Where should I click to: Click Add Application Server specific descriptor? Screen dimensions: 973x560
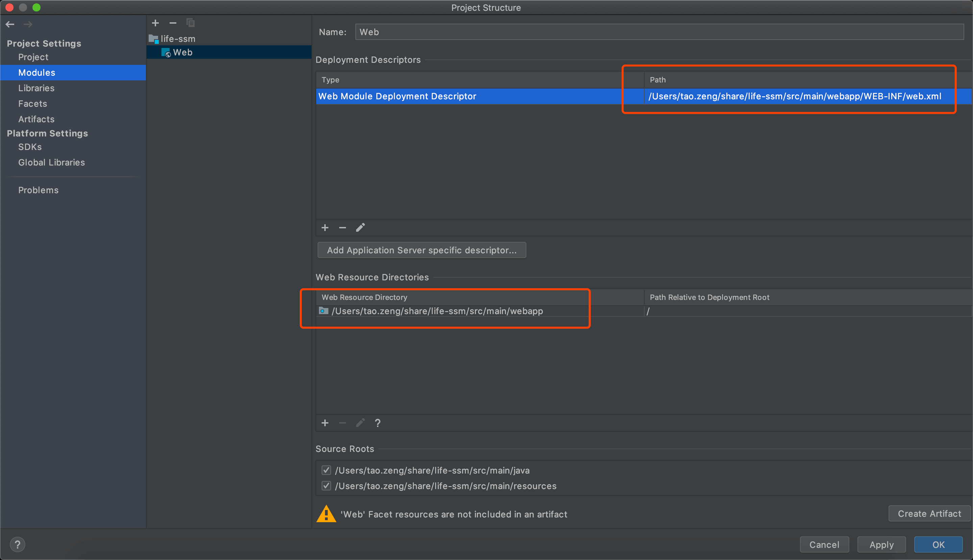click(422, 250)
